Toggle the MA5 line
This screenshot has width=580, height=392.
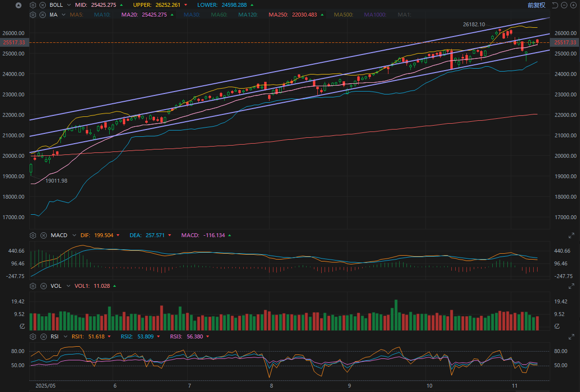(77, 15)
